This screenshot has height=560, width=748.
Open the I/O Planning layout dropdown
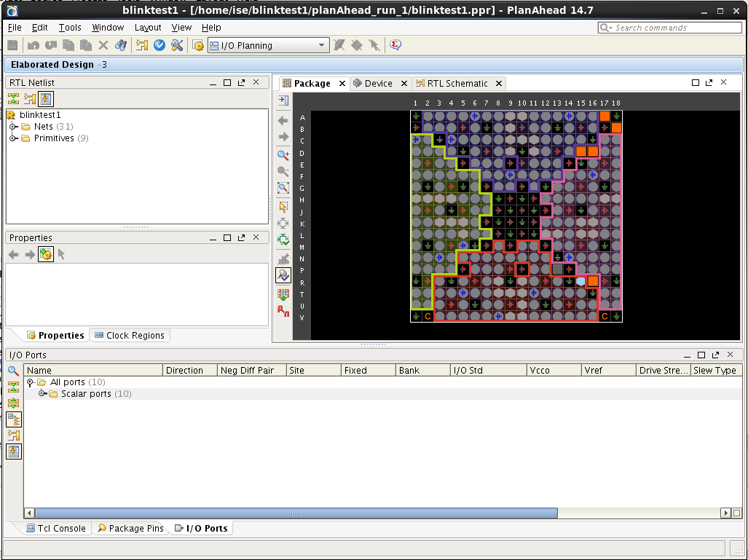pos(321,45)
